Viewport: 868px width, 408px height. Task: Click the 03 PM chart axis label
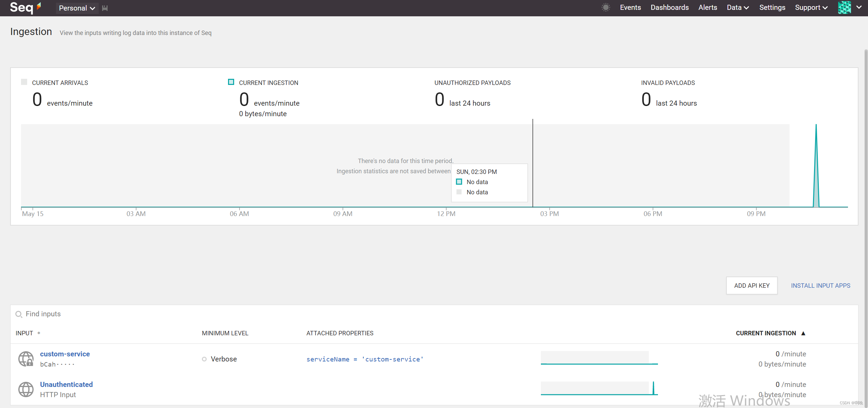click(x=549, y=214)
